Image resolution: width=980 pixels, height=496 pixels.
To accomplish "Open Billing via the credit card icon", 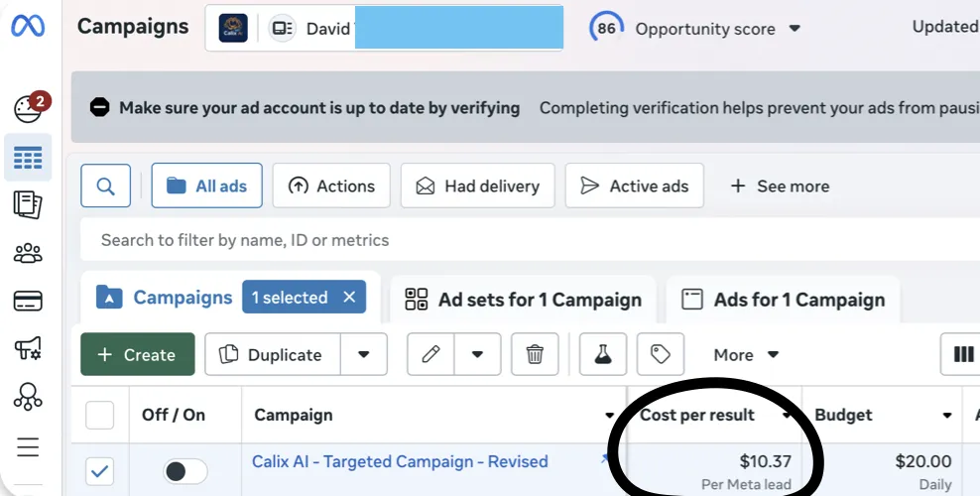I will click(x=28, y=301).
